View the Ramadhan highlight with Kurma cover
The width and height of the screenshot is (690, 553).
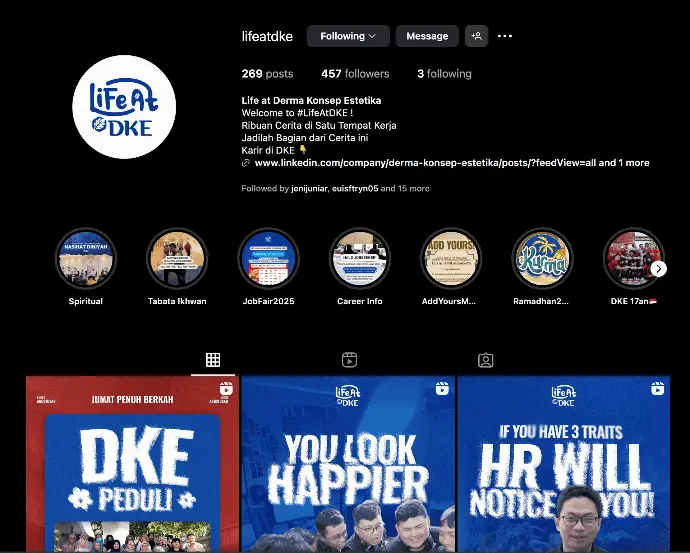(542, 258)
